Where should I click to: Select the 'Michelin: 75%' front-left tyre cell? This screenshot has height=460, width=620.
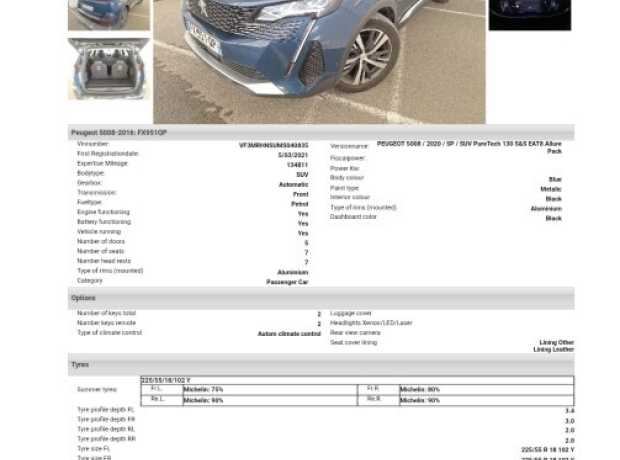(x=270, y=390)
